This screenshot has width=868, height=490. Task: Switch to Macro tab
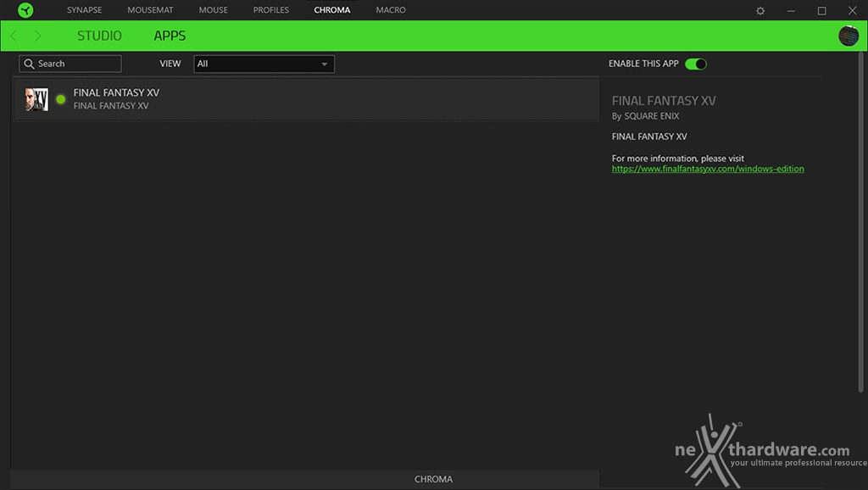pyautogui.click(x=391, y=10)
